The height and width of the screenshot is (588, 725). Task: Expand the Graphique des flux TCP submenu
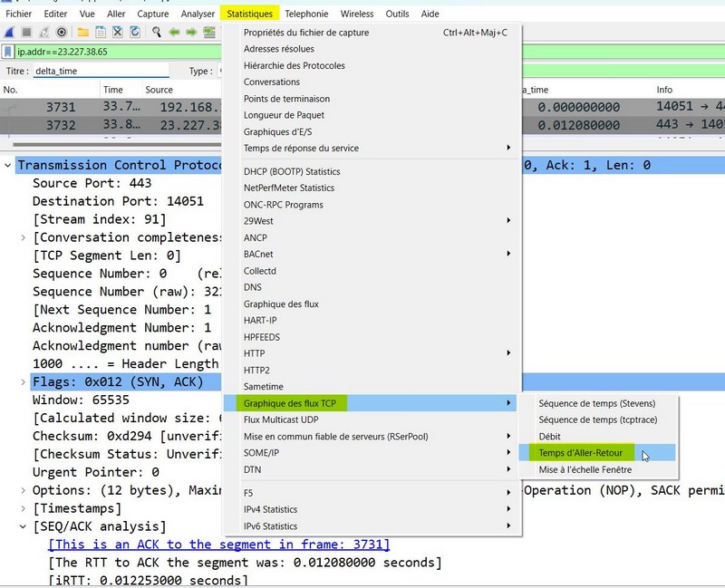290,402
